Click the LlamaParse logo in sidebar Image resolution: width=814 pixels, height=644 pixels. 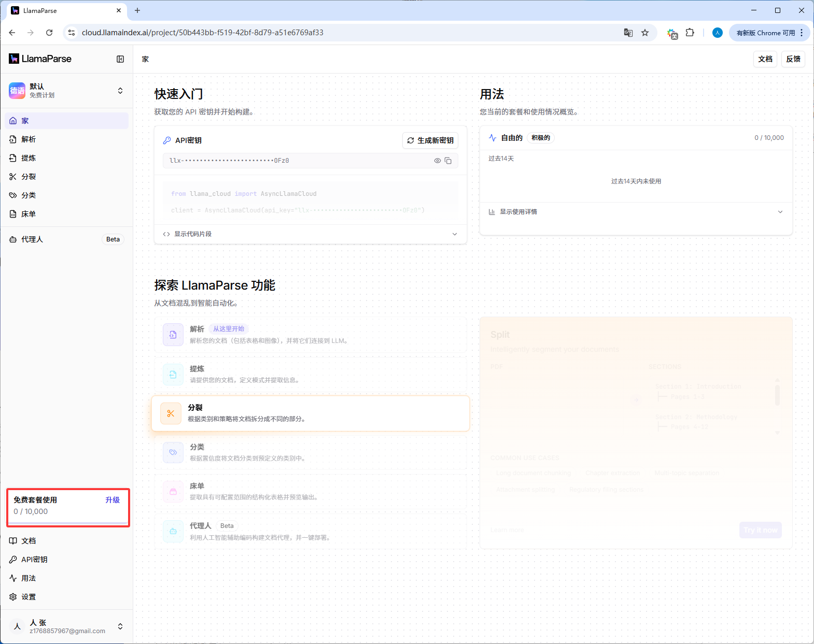click(40, 59)
